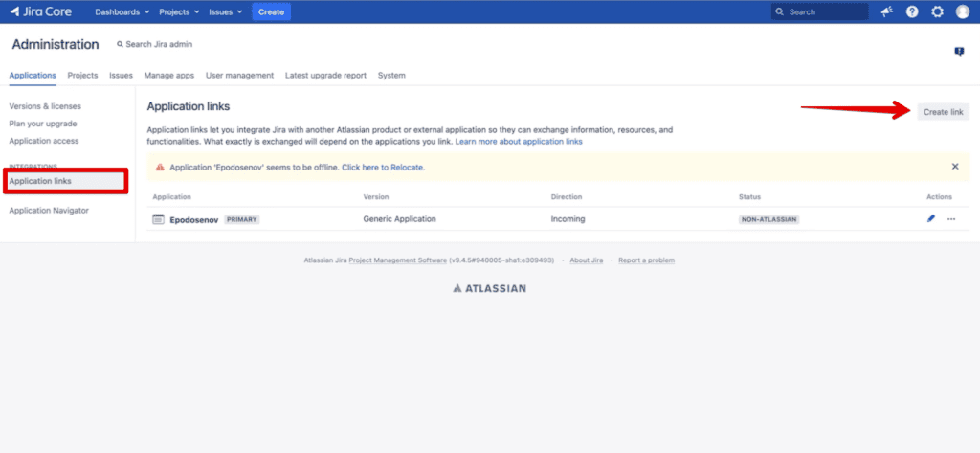Select the Applications tab
Screen dimensions: 980x453
click(33, 75)
